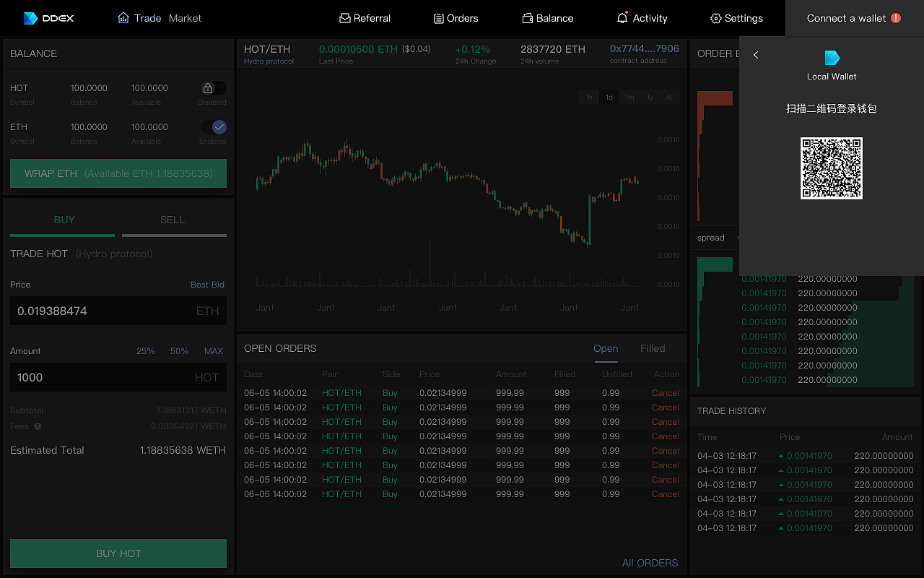The height and width of the screenshot is (578, 924).
Task: Click the BUY HOT button
Action: point(118,553)
